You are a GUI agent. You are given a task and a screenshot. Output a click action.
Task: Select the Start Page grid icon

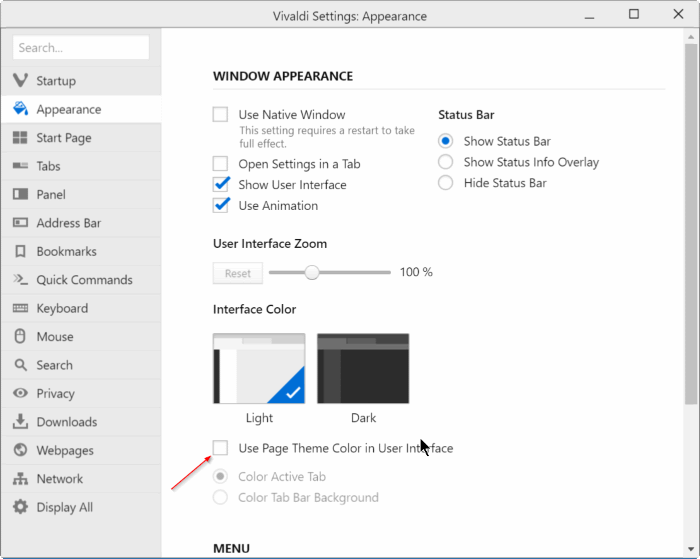pyautogui.click(x=20, y=138)
